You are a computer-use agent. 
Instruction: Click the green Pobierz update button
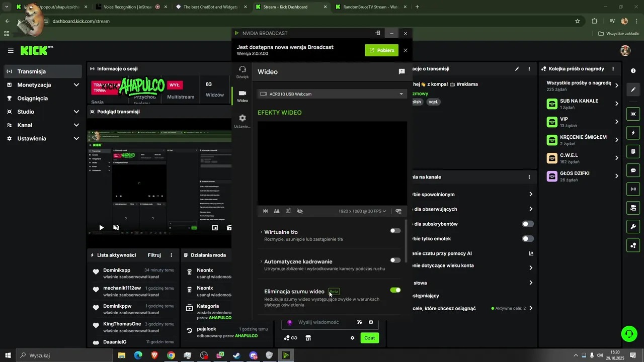point(381,50)
